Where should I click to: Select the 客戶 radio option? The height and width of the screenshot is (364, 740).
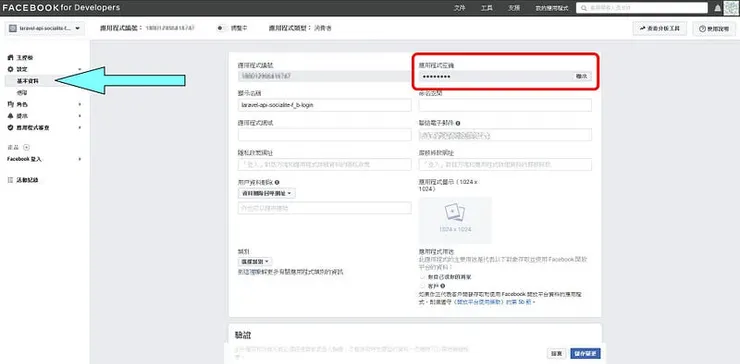tap(422, 286)
